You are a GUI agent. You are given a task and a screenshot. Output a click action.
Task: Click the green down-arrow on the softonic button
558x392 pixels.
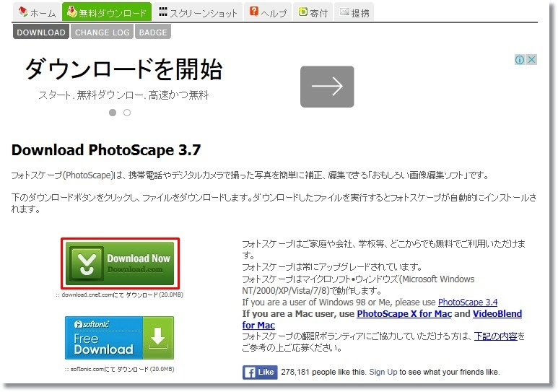point(158,338)
